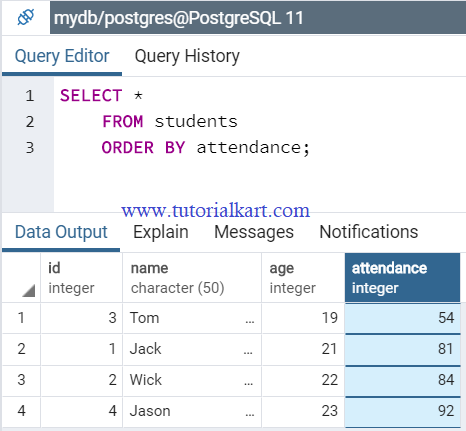Select the id column header
Screen dimensions: 466x431
[x=81, y=278]
